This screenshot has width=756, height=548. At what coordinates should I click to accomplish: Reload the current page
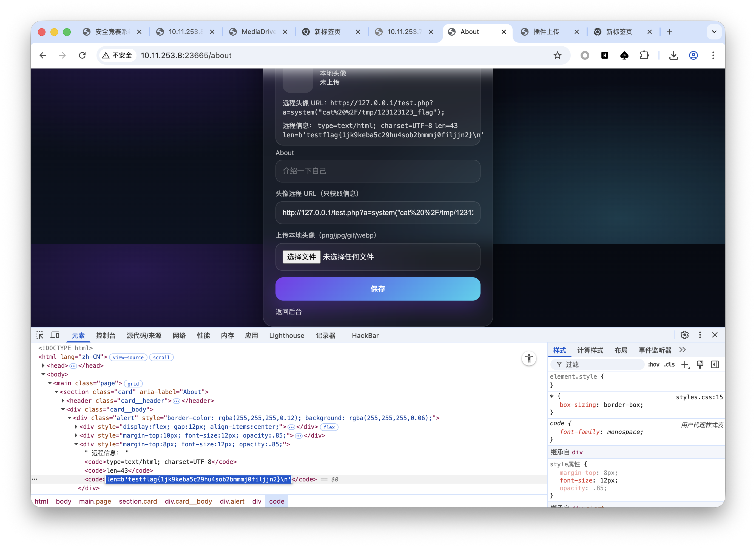pyautogui.click(x=82, y=56)
